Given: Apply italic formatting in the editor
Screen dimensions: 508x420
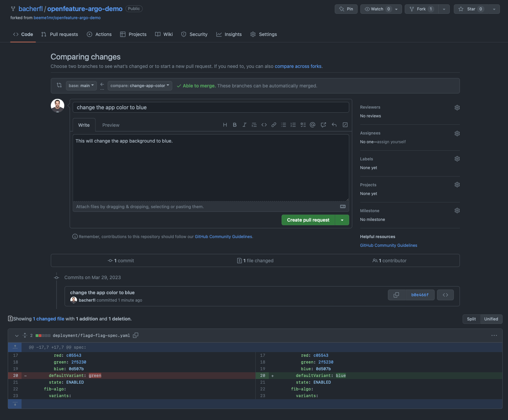Looking at the screenshot, I should tap(244, 125).
